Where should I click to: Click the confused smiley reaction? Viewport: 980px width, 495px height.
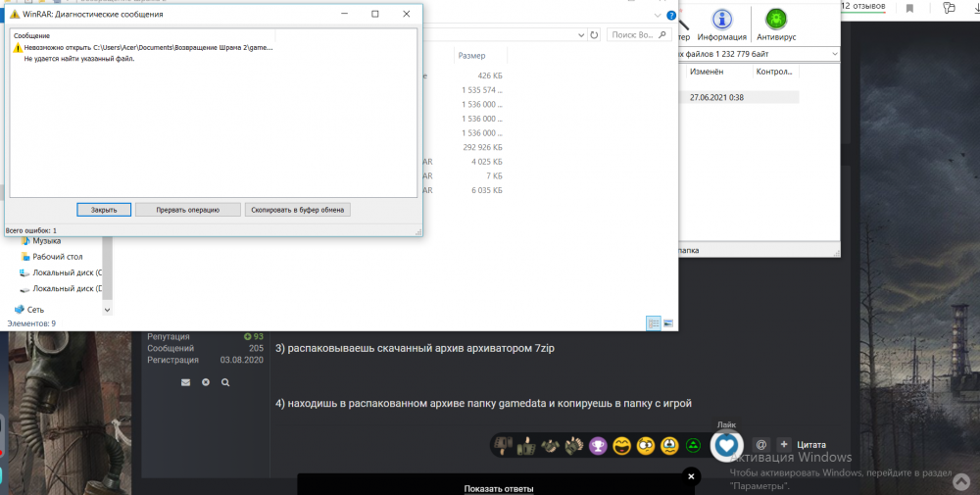[646, 446]
